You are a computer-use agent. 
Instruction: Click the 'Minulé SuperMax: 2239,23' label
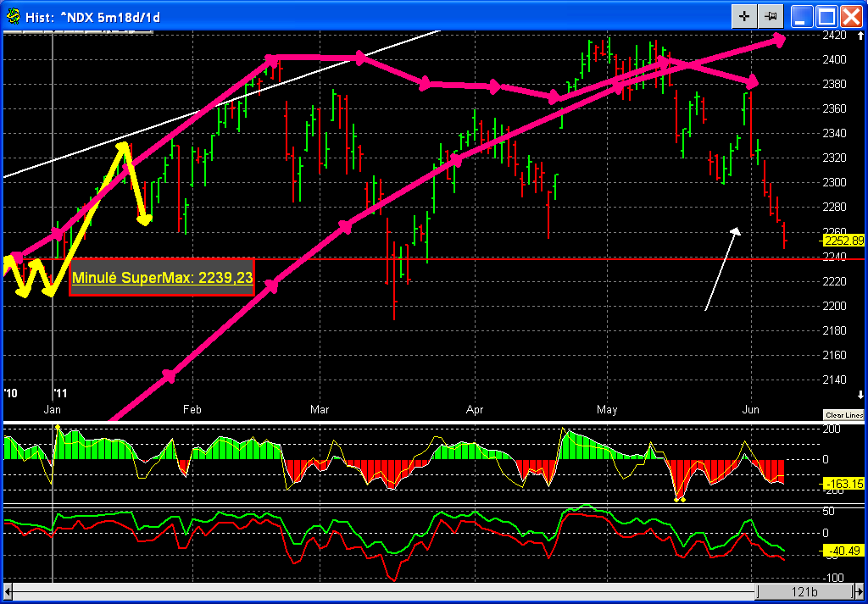pyautogui.click(x=162, y=278)
